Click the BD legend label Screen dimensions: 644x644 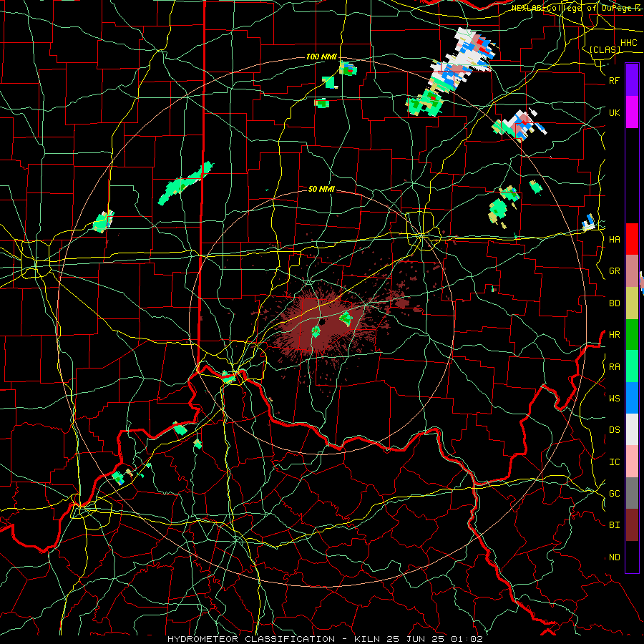click(614, 303)
